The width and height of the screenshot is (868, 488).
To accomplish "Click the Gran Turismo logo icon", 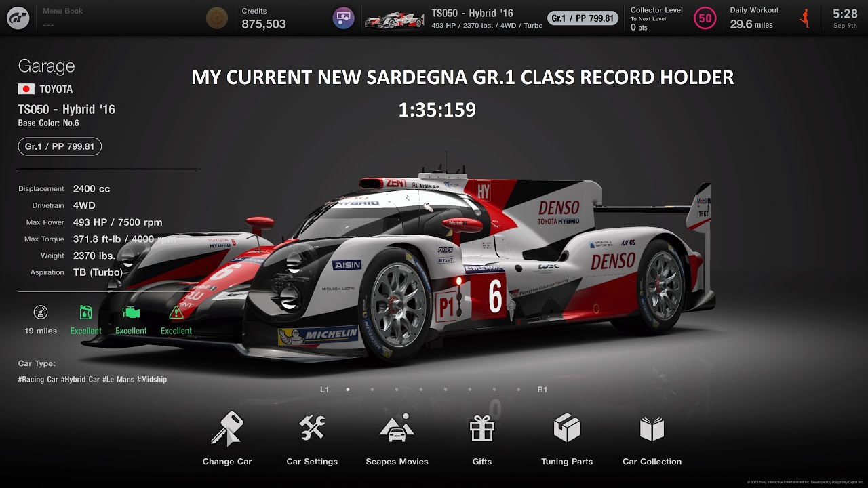I will pyautogui.click(x=18, y=18).
